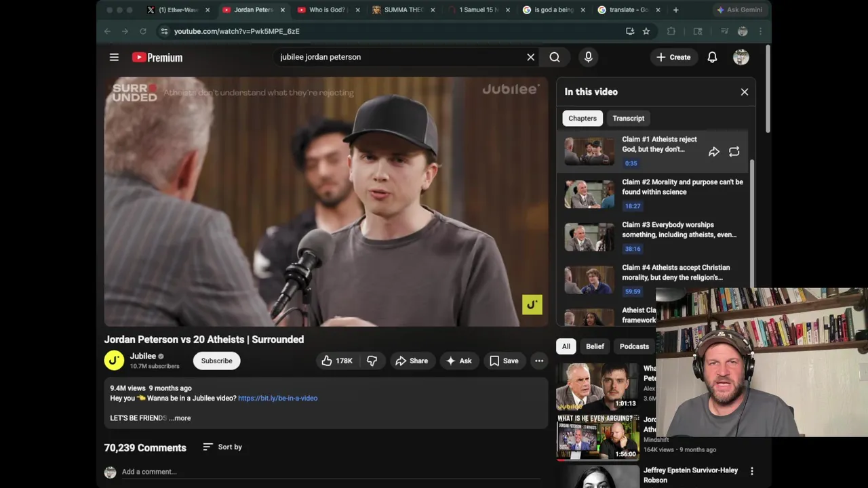Go to the YouTube Premium home logo
The height and width of the screenshot is (488, 868).
tap(157, 58)
